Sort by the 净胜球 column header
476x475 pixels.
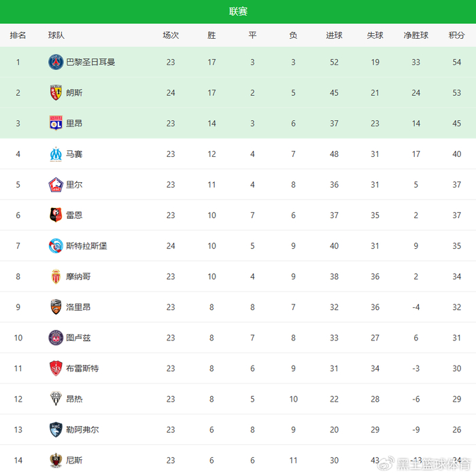pyautogui.click(x=415, y=35)
